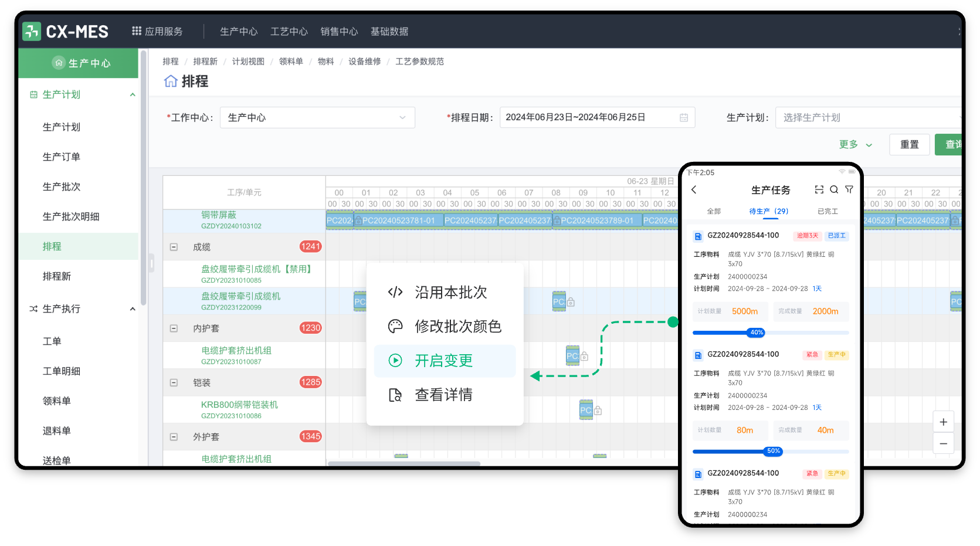Click the 铜带屏蔽 GZDY20240103102 row

click(244, 220)
